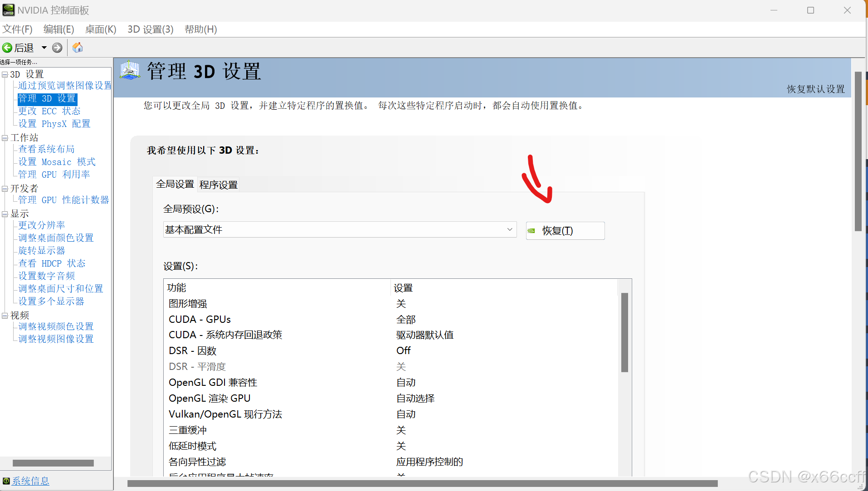Click the CUDA - GPUs settings row
The image size is (868, 491).
click(391, 320)
